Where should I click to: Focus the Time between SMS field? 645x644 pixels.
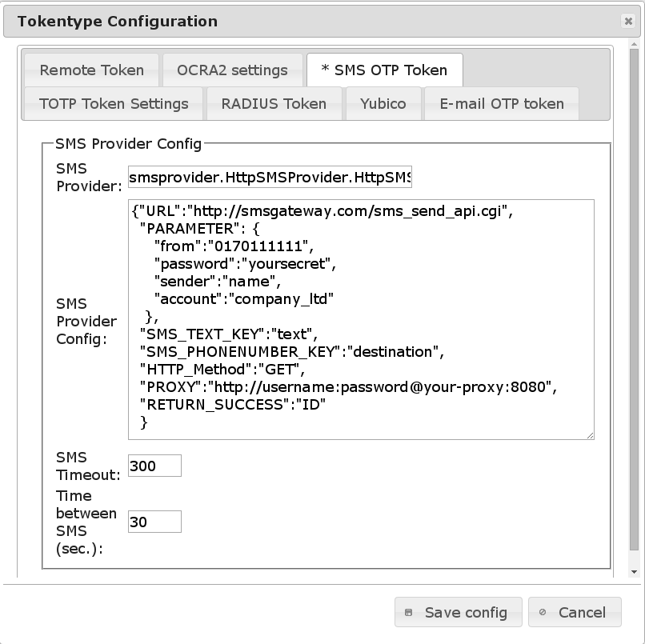click(154, 522)
